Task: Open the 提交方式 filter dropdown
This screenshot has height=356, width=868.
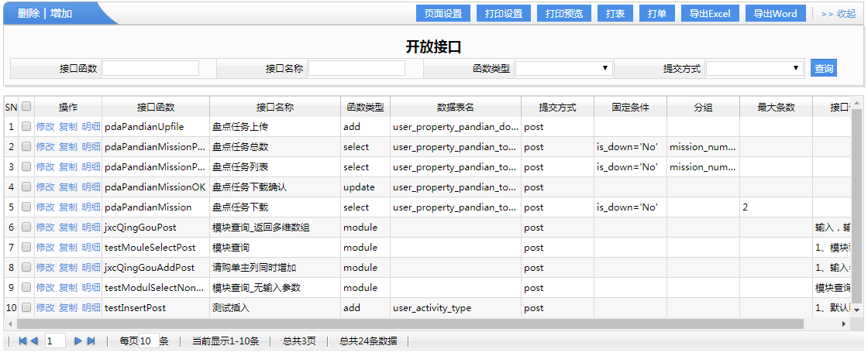Action: (x=755, y=68)
